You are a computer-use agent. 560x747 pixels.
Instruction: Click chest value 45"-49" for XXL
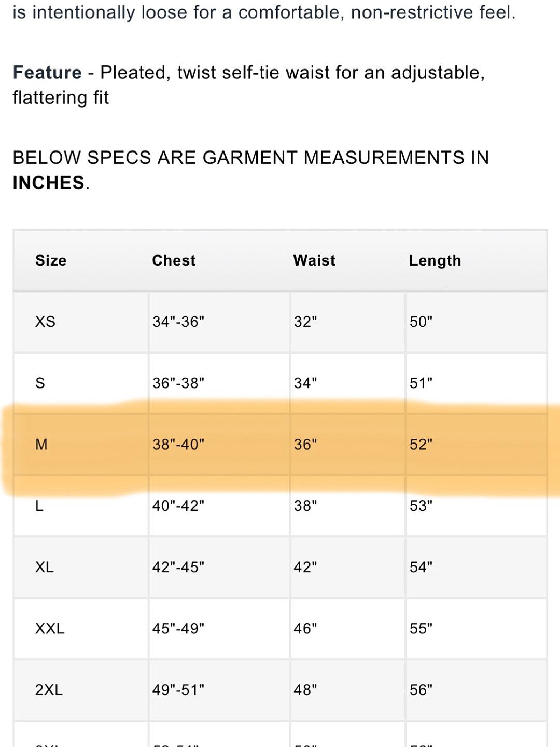[x=178, y=628]
